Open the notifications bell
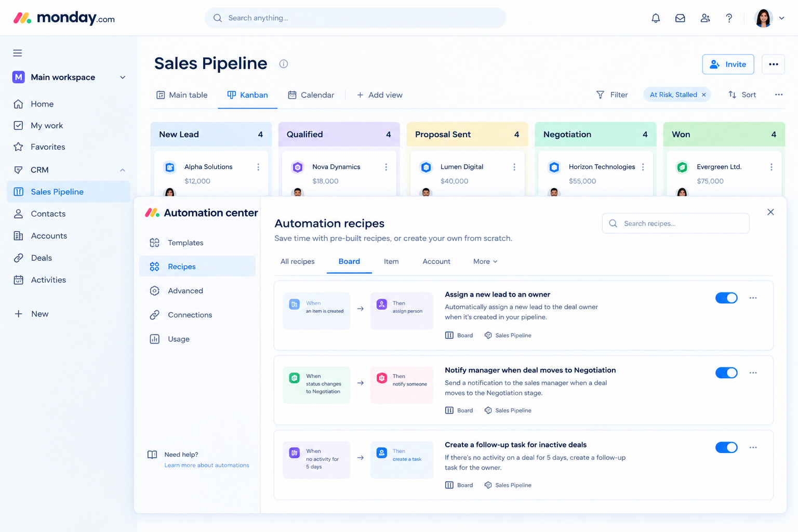The width and height of the screenshot is (798, 532). pos(656,18)
